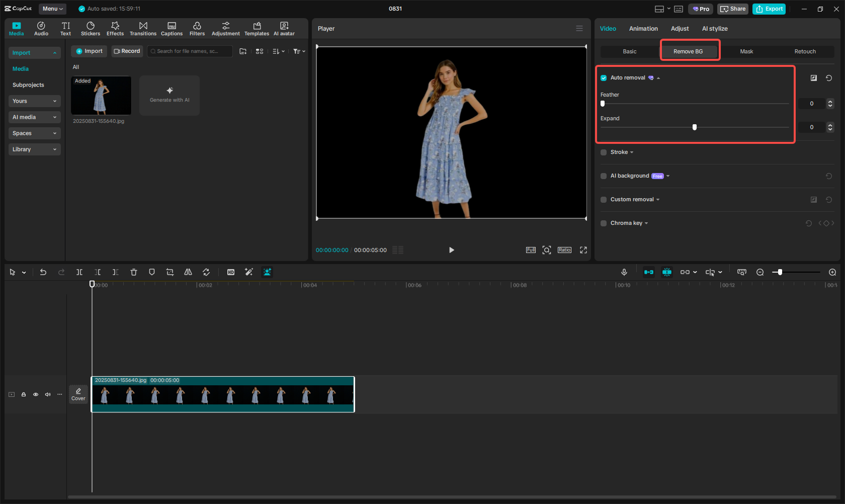Open the Effects panel in the top toolbar
This screenshot has height=504, width=845.
point(115,28)
